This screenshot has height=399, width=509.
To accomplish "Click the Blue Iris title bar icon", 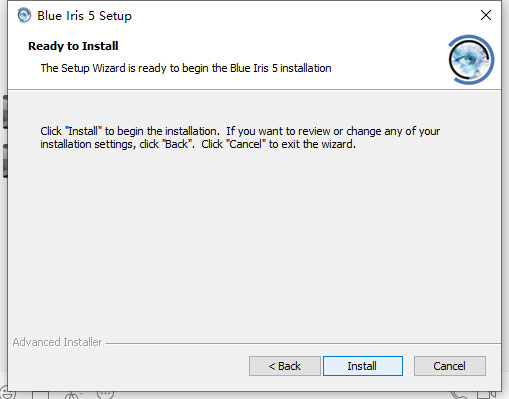I will coord(24,15).
